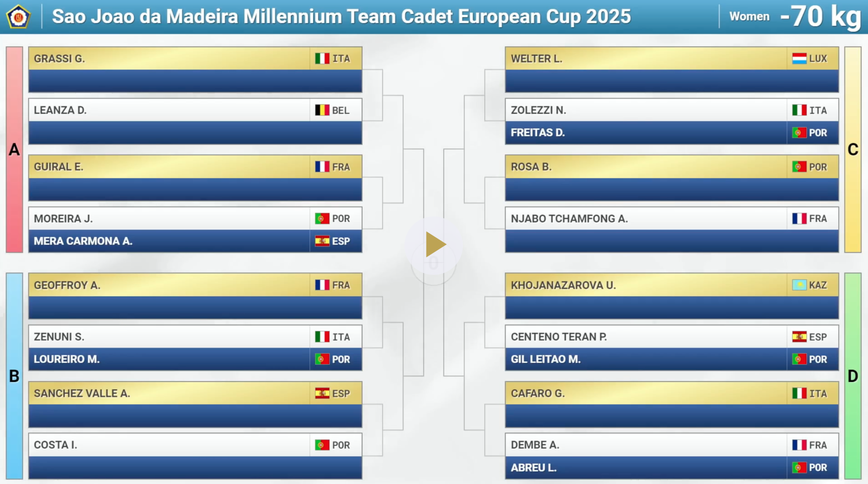
Task: Click the tournament title in the header
Action: pyautogui.click(x=341, y=17)
